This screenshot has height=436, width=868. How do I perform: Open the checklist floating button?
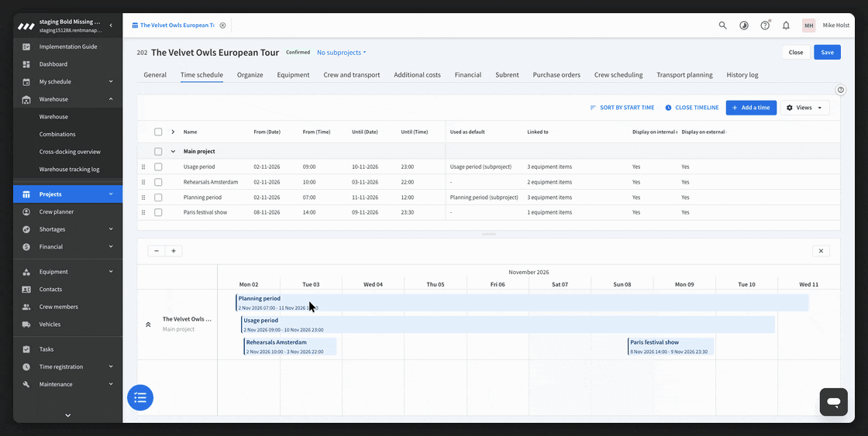140,397
